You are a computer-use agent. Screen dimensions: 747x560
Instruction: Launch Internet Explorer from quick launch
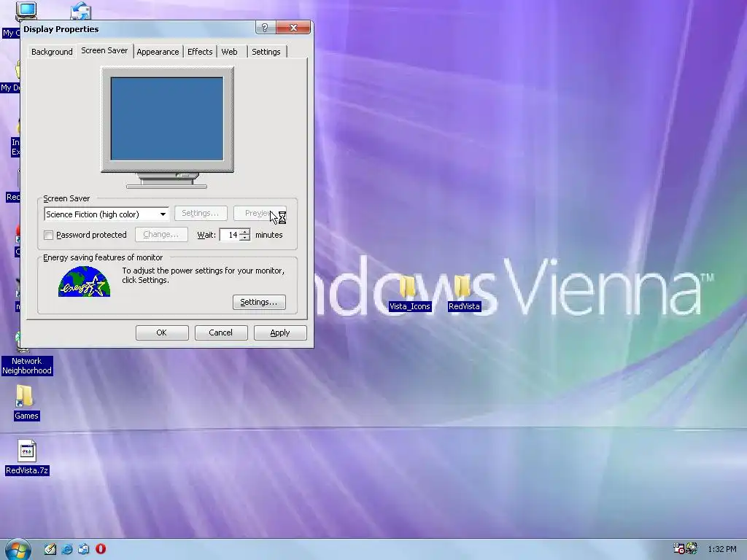point(67,549)
